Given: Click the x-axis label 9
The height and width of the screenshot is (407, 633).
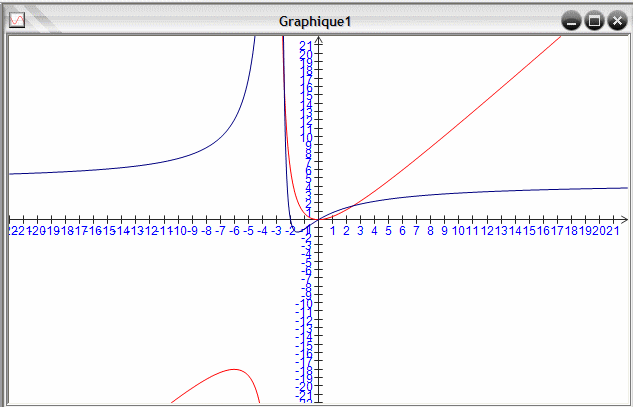Looking at the screenshot, I should click(x=444, y=231).
